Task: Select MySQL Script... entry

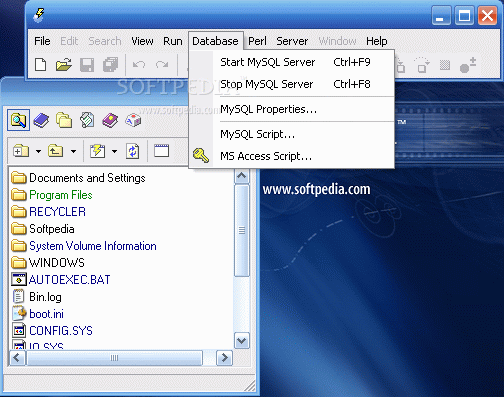Action: [x=292, y=134]
